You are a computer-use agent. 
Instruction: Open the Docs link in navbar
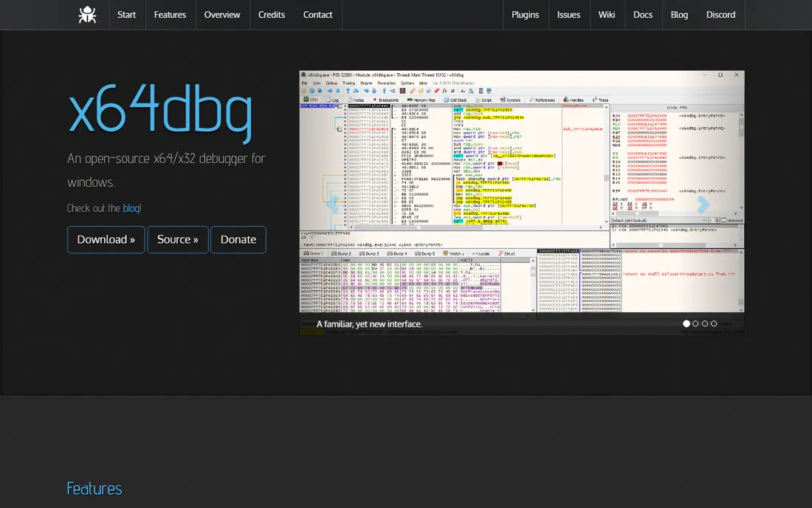[x=643, y=15]
